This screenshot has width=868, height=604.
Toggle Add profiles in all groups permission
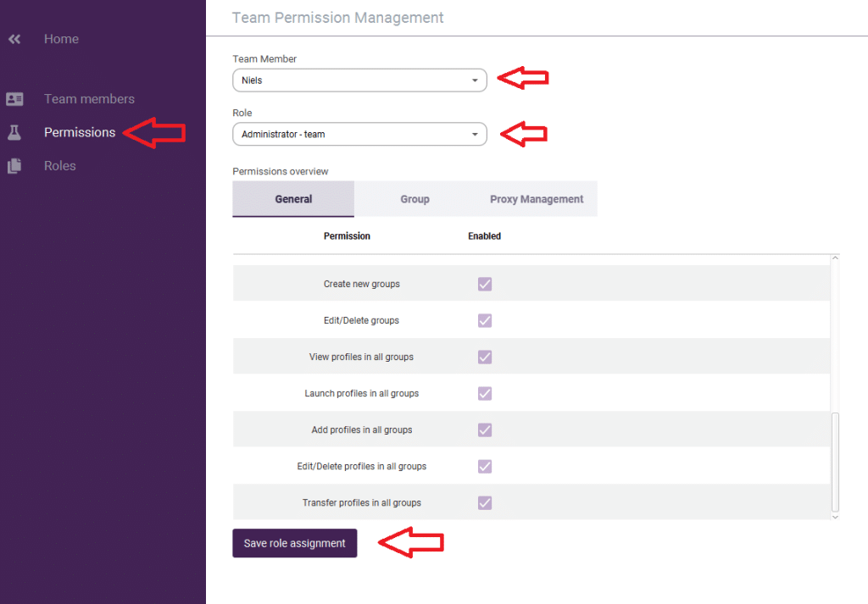coord(484,429)
